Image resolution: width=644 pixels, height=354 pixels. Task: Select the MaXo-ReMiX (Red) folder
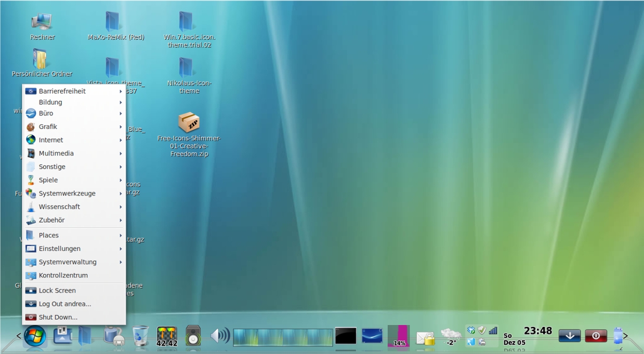click(x=115, y=26)
